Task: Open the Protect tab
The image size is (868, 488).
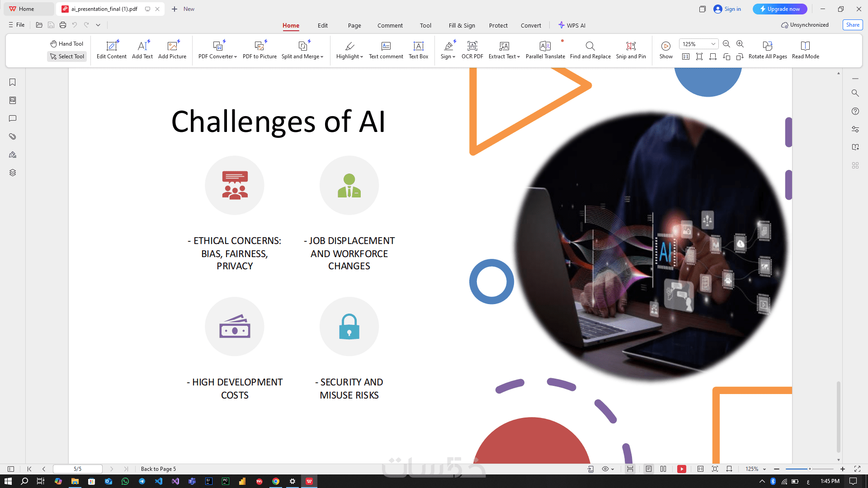Action: [x=498, y=25]
